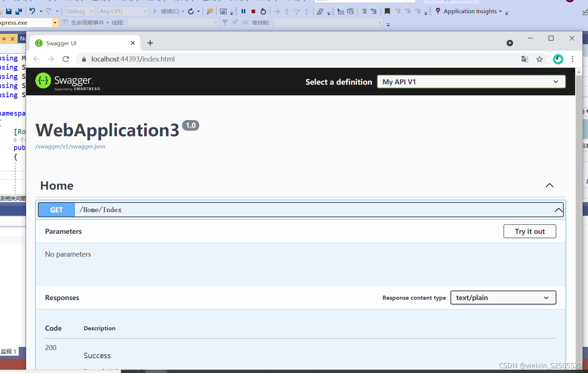The height and width of the screenshot is (373, 588).
Task: Click the No parameters text
Action: 68,254
